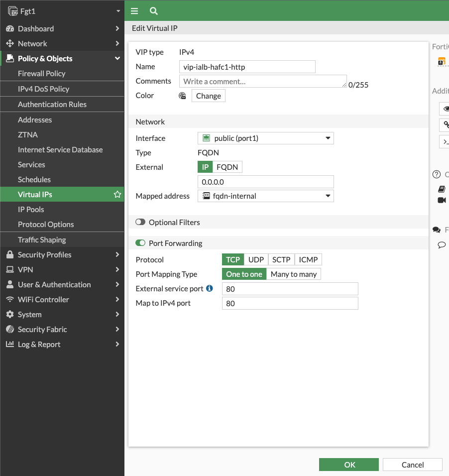449x476 pixels.
Task: Open the Fgt1 device selector dropdown
Action: pos(118,11)
